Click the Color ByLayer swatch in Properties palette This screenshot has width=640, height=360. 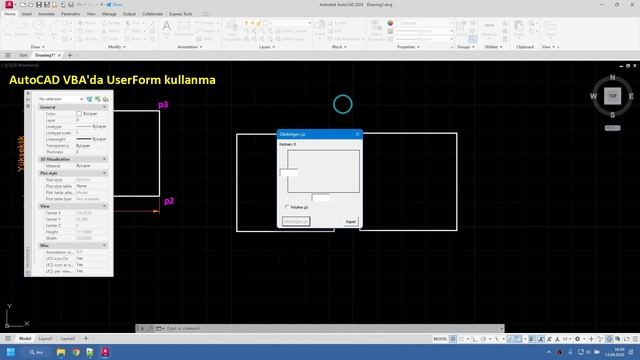point(79,113)
